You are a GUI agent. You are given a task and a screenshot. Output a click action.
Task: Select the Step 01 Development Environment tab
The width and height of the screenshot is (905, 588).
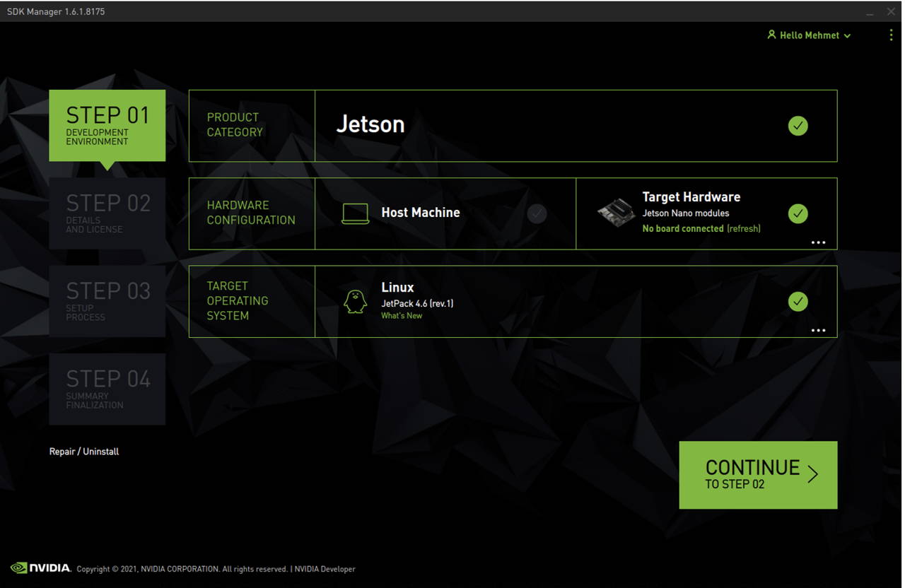(107, 126)
